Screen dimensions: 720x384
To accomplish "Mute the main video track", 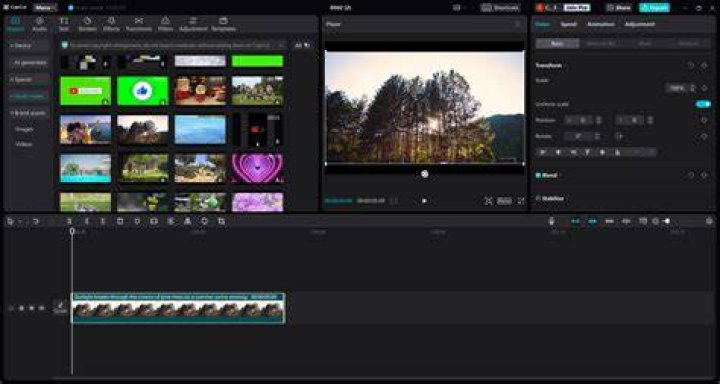I will (42, 308).
